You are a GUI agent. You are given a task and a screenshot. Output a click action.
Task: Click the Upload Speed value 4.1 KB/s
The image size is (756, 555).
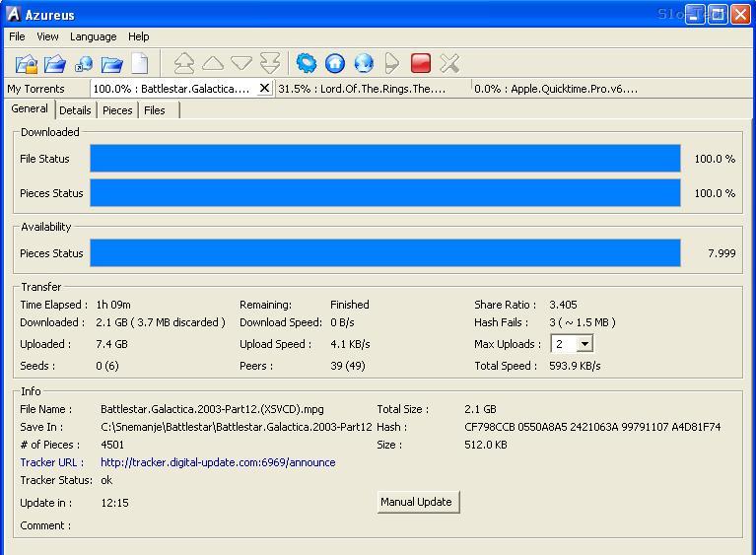click(350, 344)
